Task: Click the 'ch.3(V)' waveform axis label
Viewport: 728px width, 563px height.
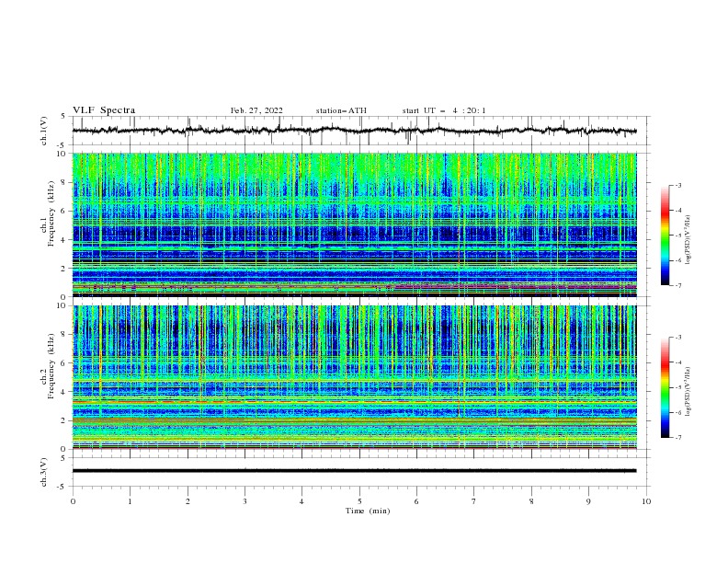Action: 43,472
